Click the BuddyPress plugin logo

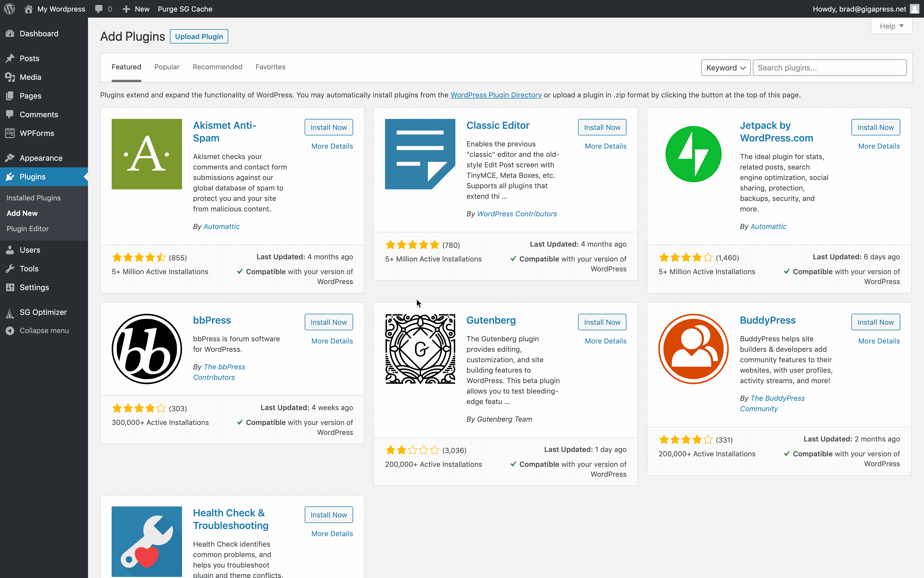click(x=693, y=349)
